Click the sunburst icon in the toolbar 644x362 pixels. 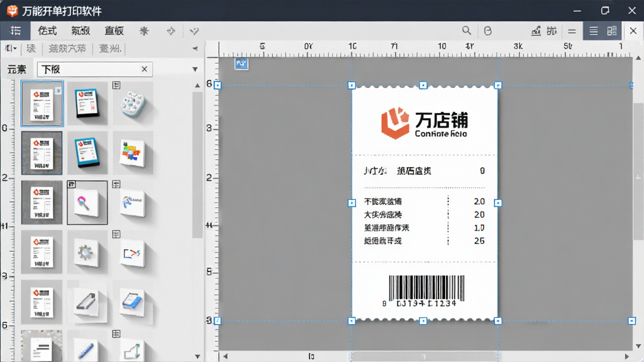pos(144,31)
